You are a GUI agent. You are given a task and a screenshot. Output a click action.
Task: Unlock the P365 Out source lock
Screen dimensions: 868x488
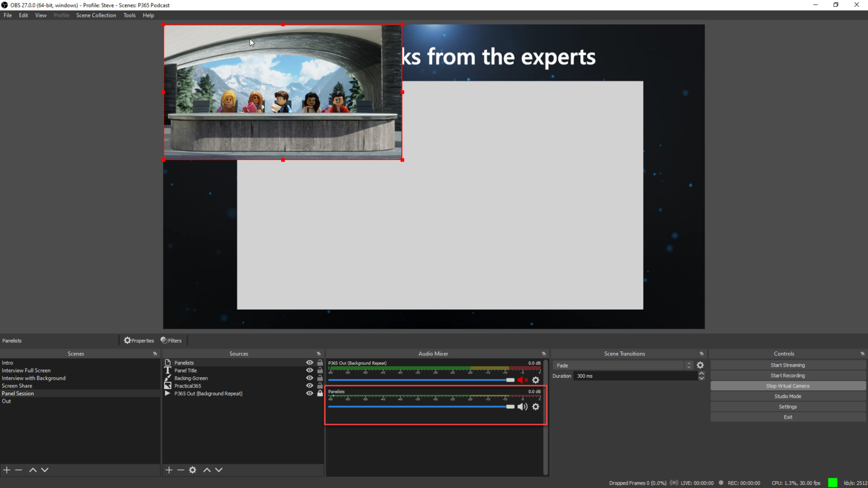(x=319, y=393)
